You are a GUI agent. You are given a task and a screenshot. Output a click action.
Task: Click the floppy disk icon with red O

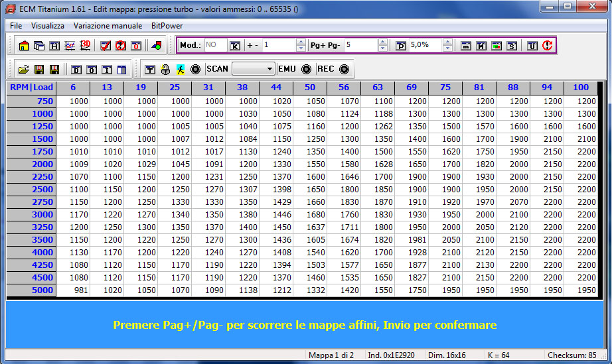[x=39, y=70]
